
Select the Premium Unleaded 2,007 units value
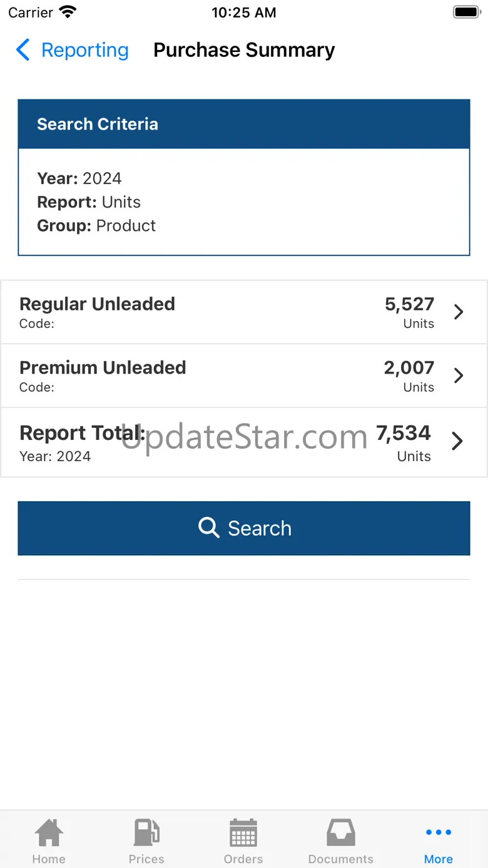point(409,368)
